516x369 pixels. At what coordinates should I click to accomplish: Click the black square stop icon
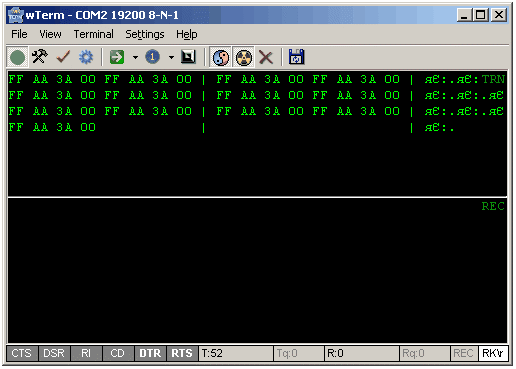click(x=188, y=57)
